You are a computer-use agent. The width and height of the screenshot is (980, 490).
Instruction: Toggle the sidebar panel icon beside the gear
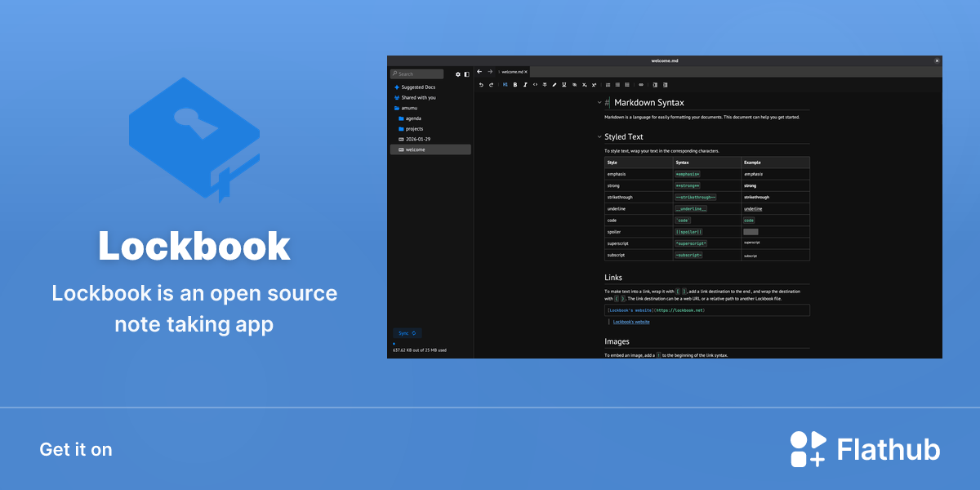(467, 74)
